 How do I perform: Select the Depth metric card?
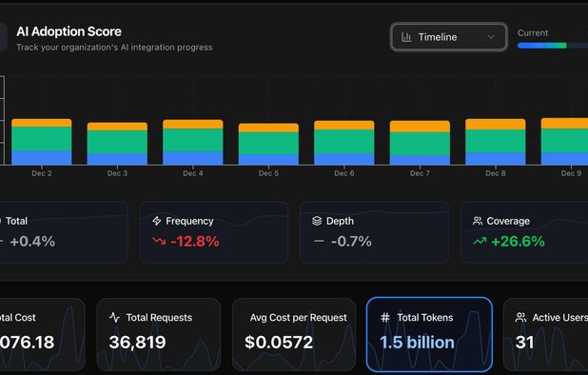[x=374, y=232]
